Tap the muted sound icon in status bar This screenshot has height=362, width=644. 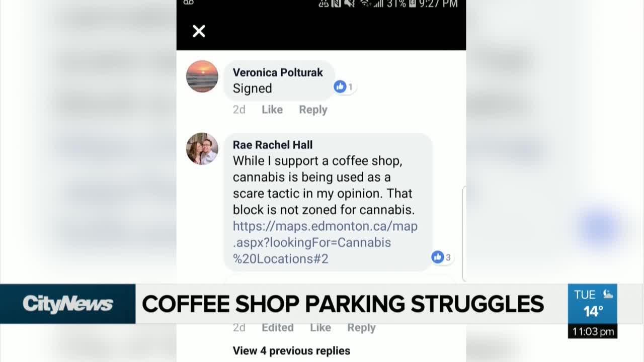click(x=350, y=4)
